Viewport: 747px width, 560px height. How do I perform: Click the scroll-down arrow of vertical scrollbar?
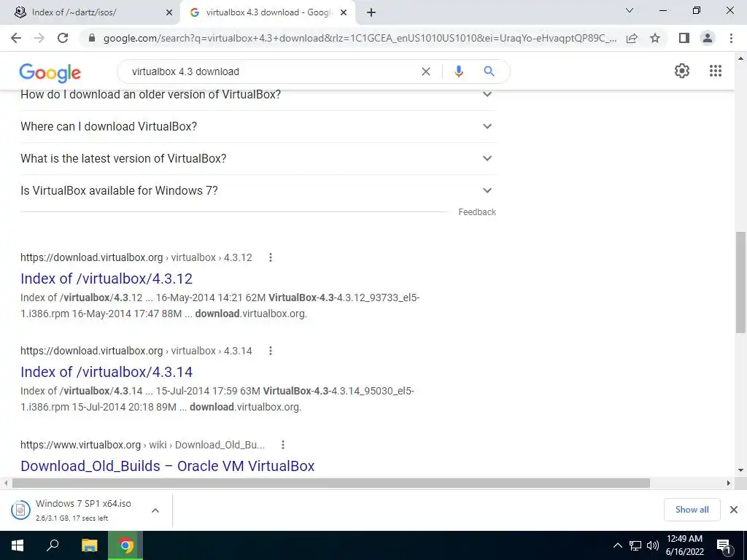pyautogui.click(x=741, y=470)
